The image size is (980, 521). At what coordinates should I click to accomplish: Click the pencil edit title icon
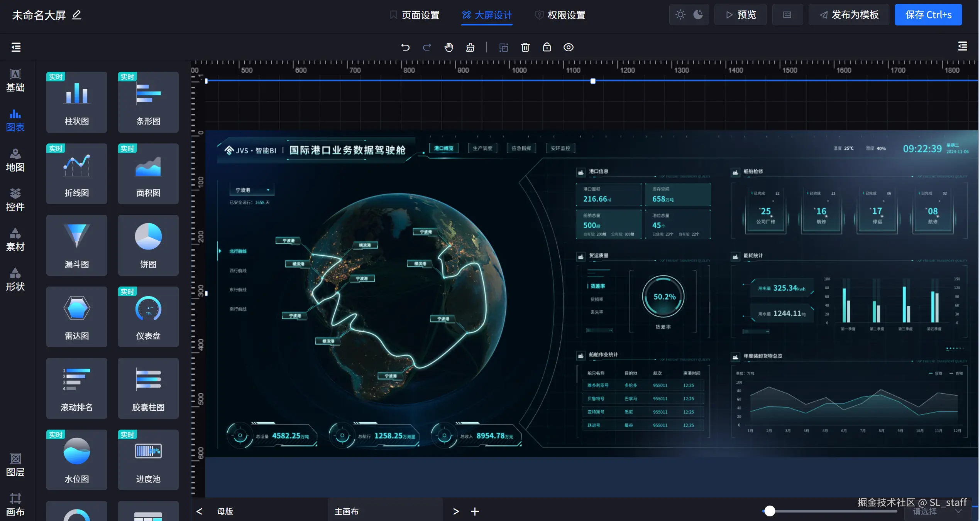(77, 15)
